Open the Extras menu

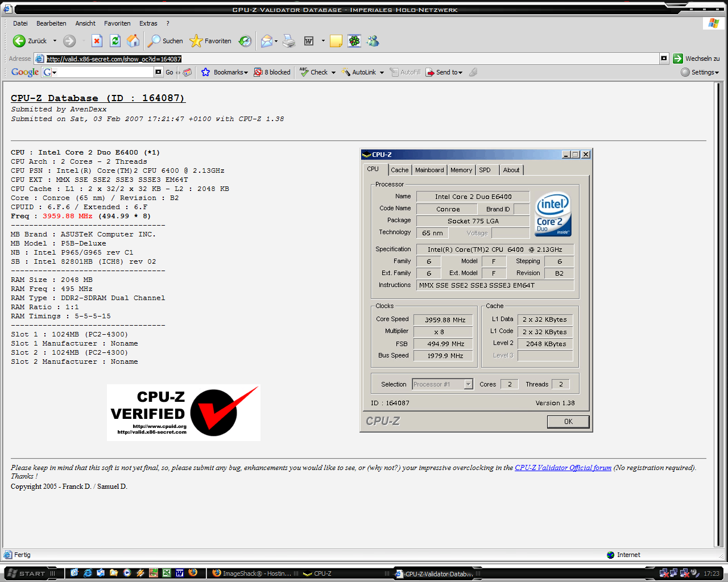click(x=148, y=23)
